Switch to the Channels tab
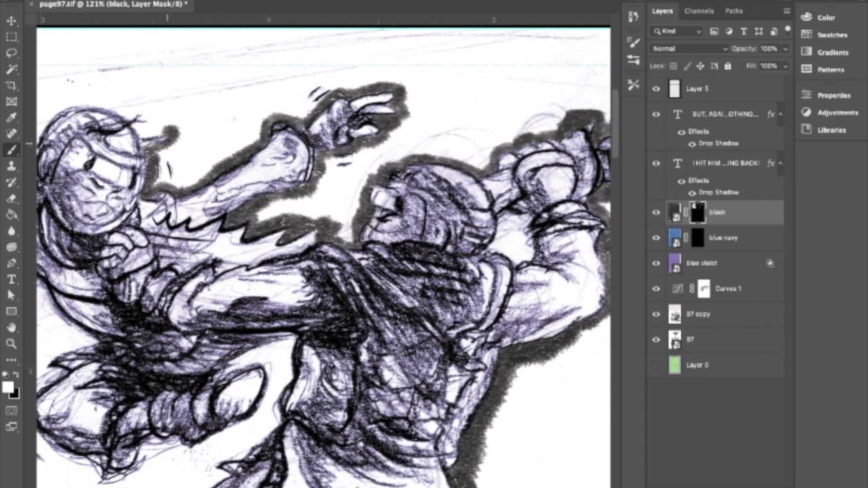 (x=699, y=11)
